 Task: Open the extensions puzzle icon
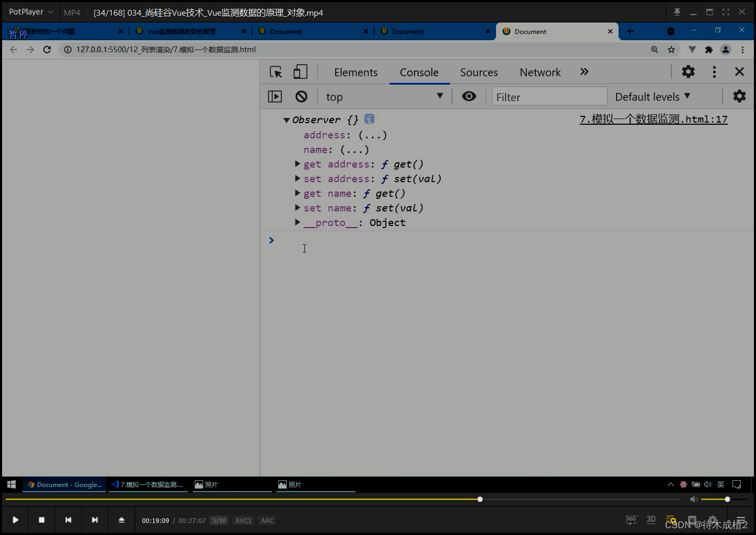(708, 50)
